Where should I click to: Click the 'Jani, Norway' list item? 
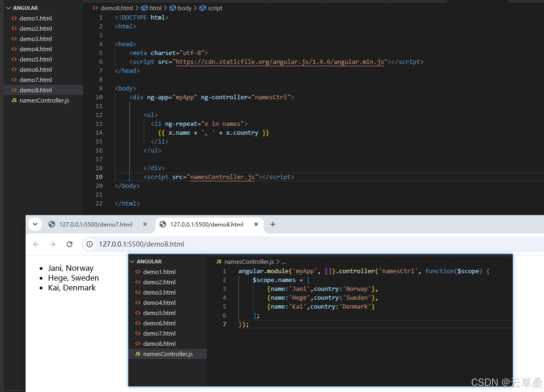click(71, 268)
